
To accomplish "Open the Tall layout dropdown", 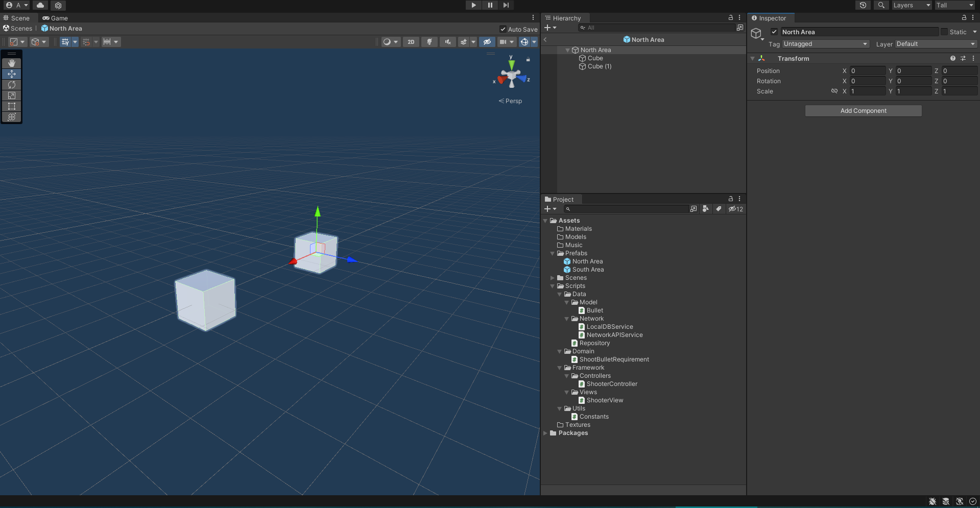I will [955, 5].
